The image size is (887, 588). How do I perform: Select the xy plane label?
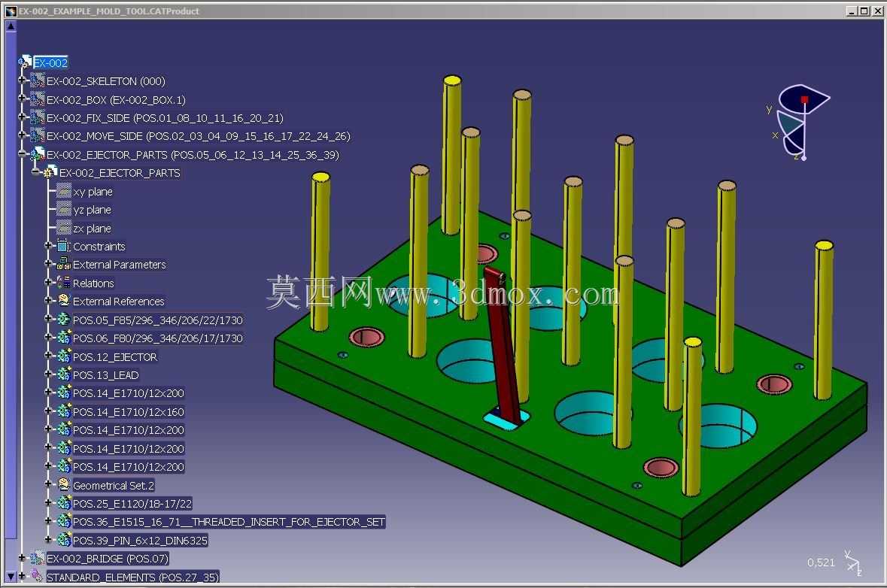tap(93, 192)
